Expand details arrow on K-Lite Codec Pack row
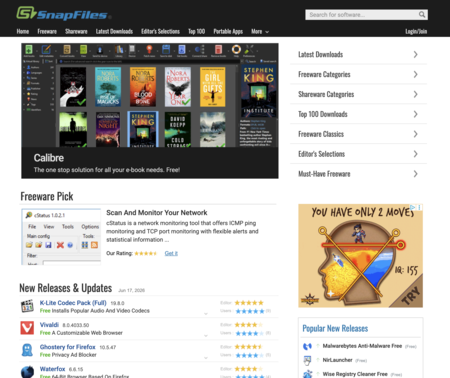Viewport: 450px width, 378px height. [x=206, y=314]
